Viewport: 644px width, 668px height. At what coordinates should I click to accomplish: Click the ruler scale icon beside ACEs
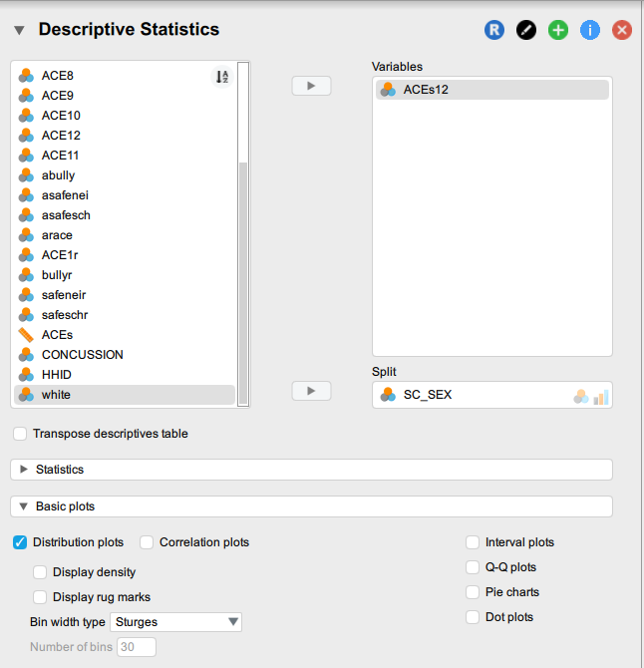coord(26,335)
